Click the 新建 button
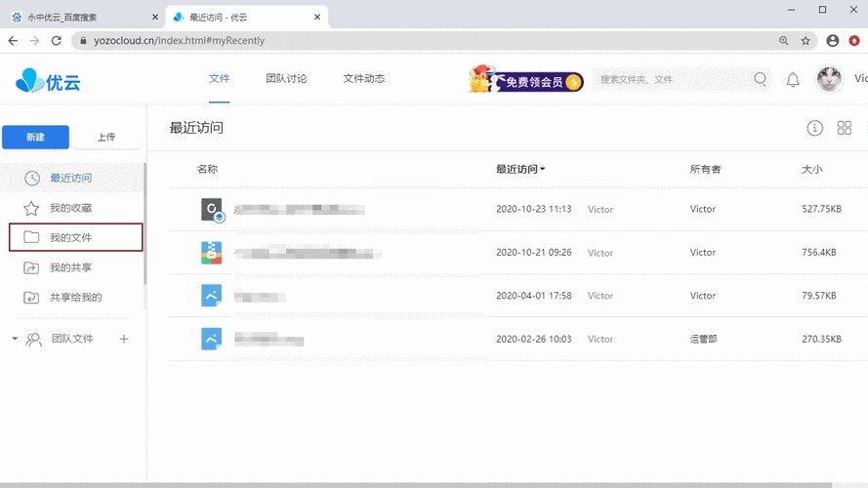The height and width of the screenshot is (488, 868). click(x=35, y=138)
